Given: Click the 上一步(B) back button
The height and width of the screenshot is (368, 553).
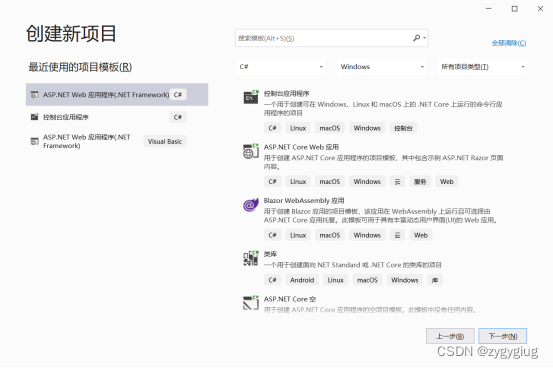Looking at the screenshot, I should click(450, 336).
